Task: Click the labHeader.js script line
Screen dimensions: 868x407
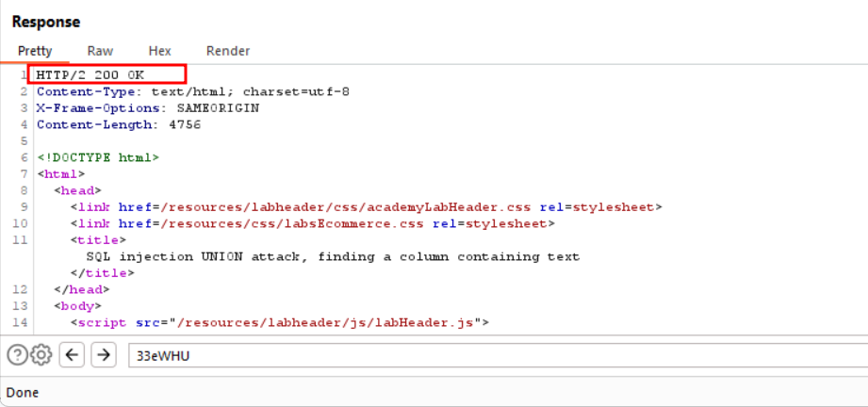Action: click(280, 322)
